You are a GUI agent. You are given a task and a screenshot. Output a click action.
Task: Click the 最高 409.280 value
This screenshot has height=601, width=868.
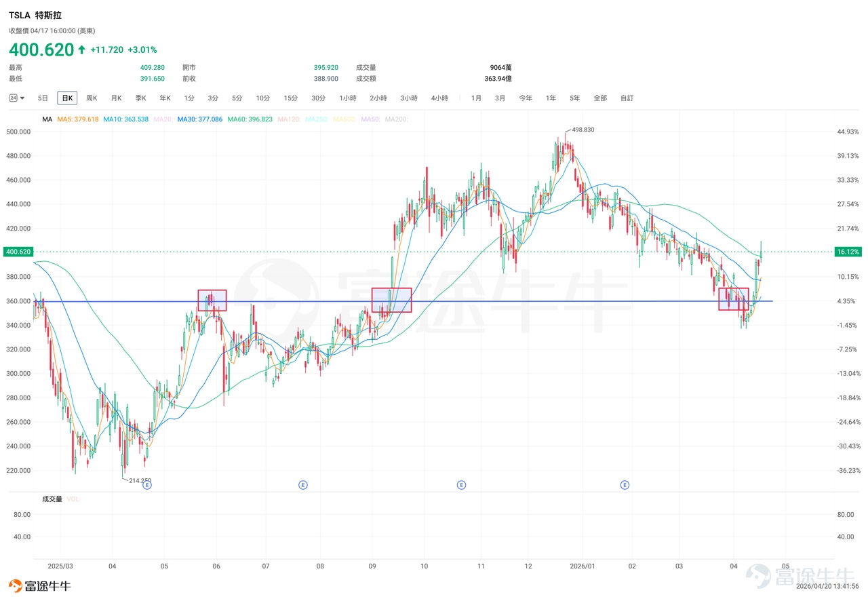153,67
